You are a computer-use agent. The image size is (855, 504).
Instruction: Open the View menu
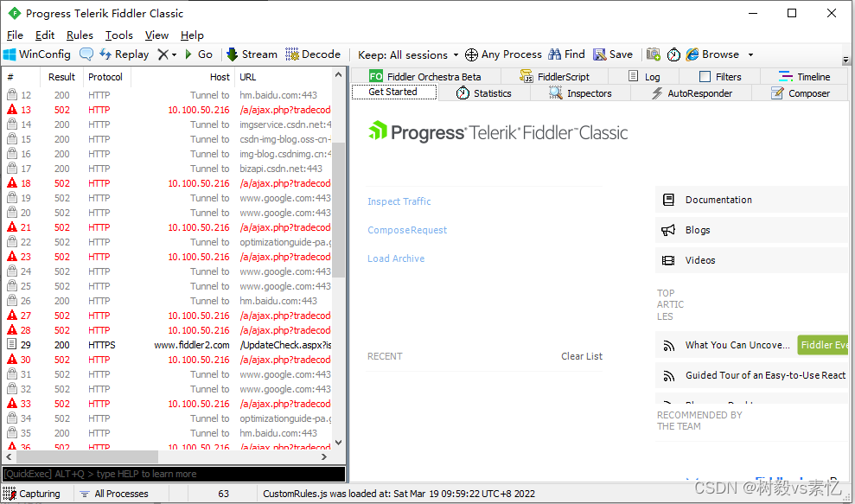156,35
